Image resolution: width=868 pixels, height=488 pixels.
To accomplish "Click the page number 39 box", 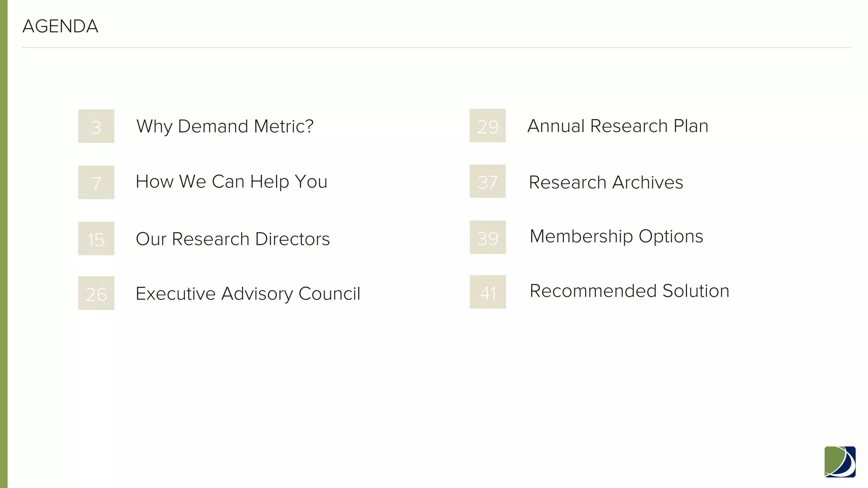I will tap(487, 237).
